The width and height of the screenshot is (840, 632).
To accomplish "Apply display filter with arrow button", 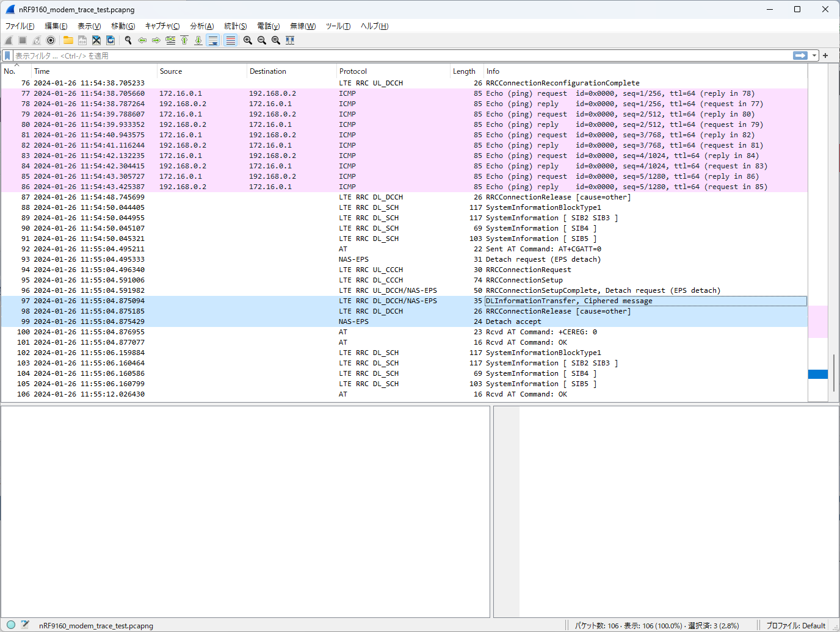I will point(800,56).
